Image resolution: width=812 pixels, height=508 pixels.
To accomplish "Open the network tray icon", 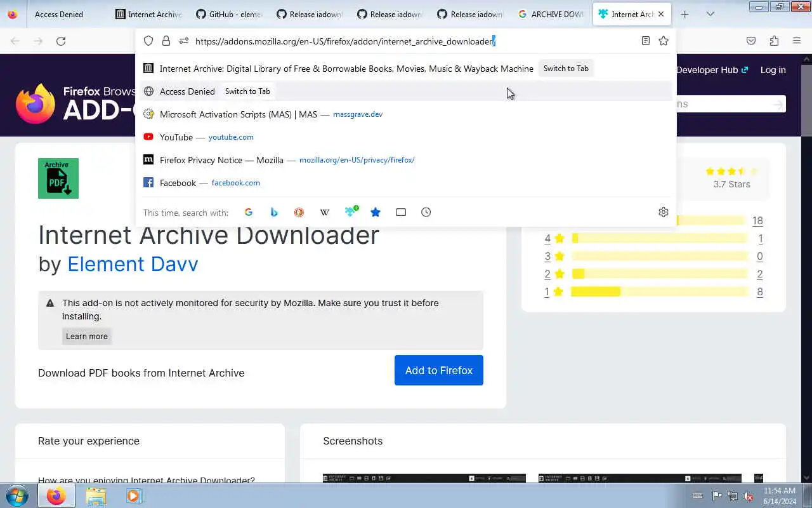I will [733, 496].
